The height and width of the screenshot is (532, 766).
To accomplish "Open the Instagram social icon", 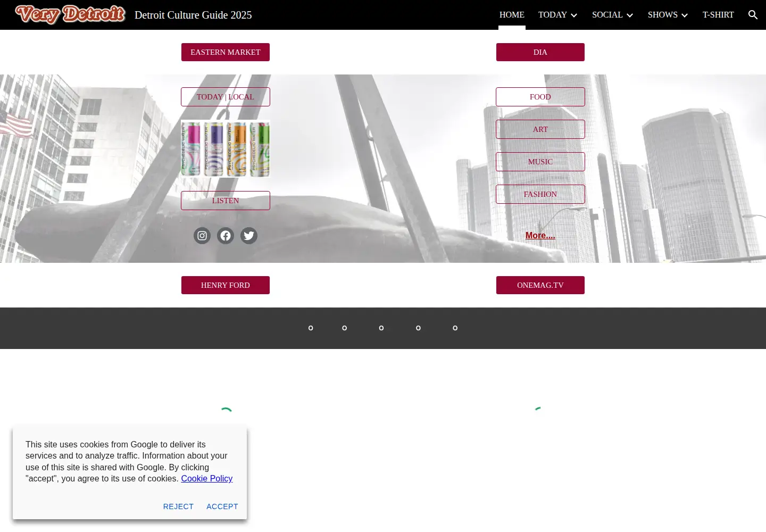I will [202, 236].
